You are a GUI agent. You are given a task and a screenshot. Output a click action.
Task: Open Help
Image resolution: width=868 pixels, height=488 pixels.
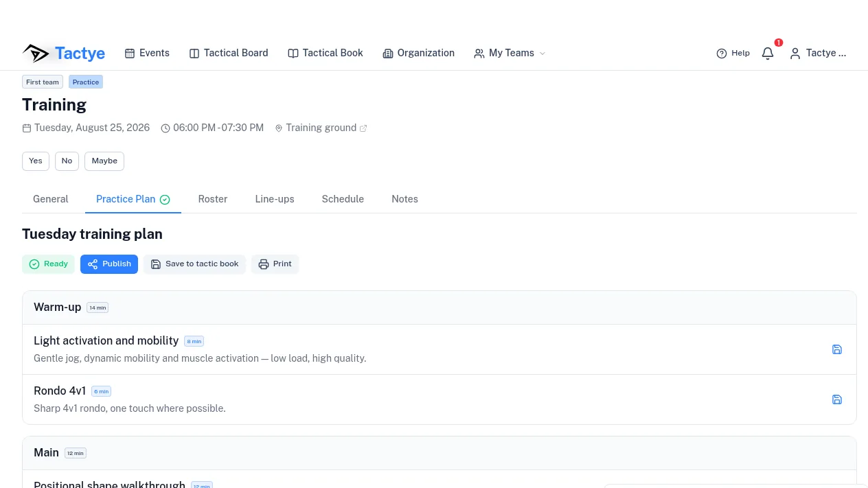pos(733,53)
